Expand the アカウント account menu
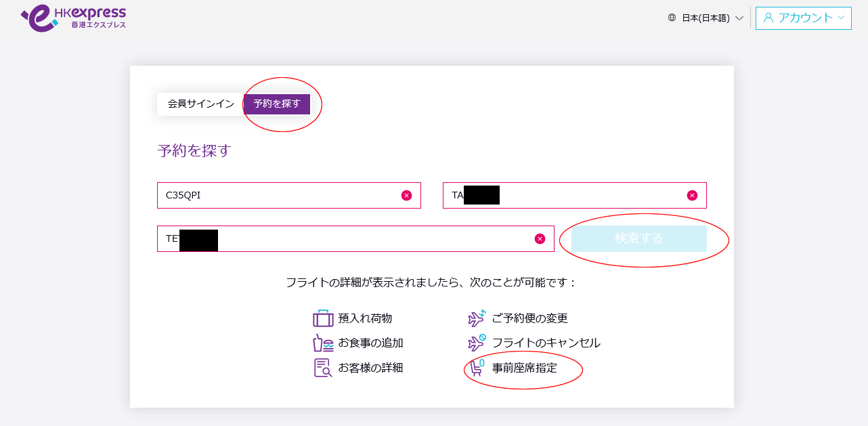Screen dimensions: 868x426 point(804,18)
